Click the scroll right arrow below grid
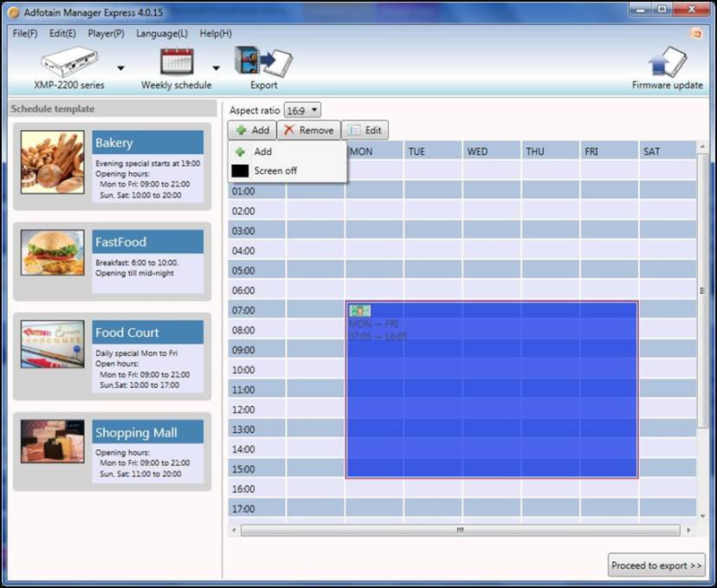This screenshot has width=717, height=588. point(688,531)
